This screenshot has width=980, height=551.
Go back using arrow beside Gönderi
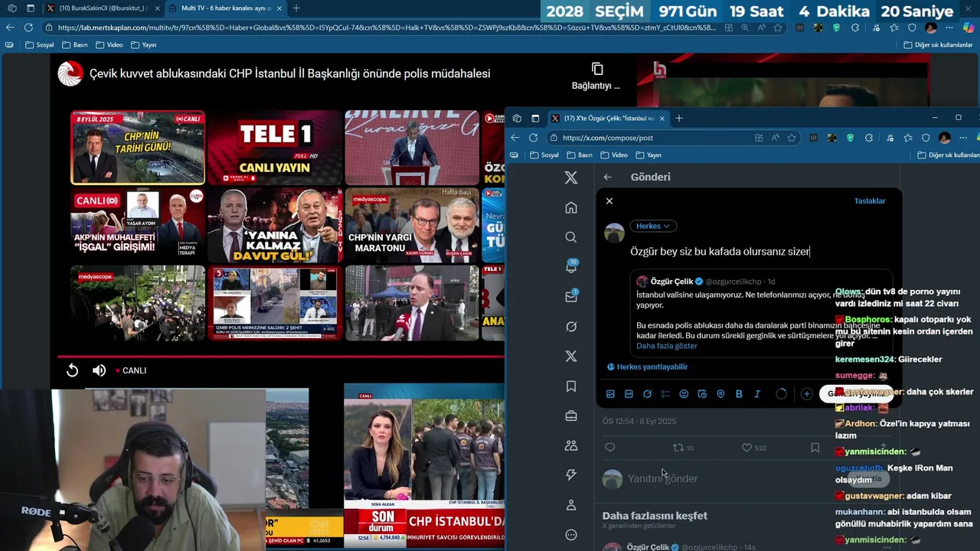[607, 177]
